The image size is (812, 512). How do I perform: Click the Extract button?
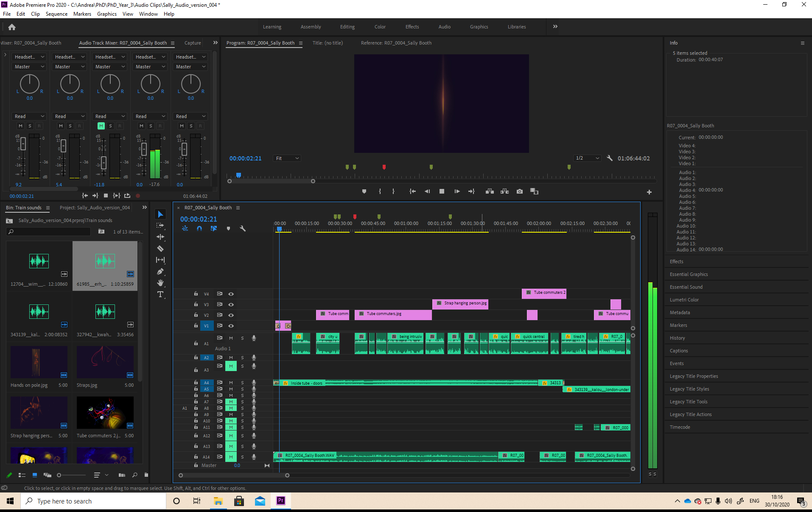(504, 191)
